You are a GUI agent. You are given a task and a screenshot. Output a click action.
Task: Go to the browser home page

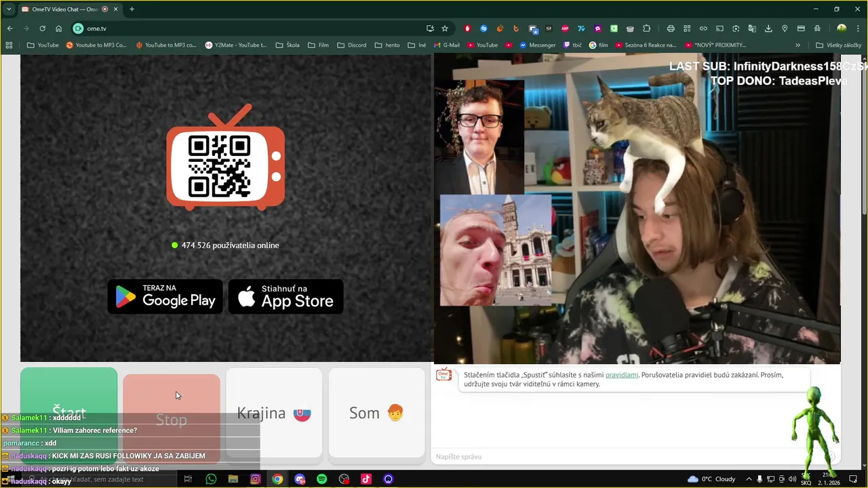(x=58, y=28)
